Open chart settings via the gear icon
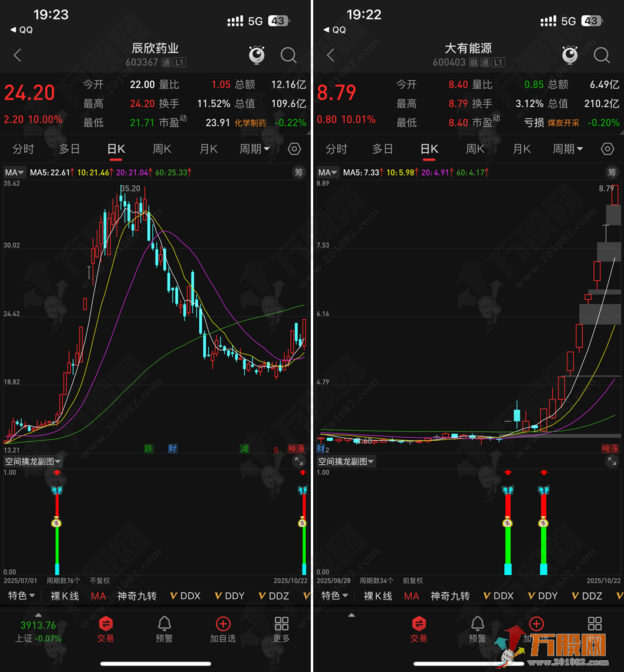The height and width of the screenshot is (672, 624). tap(294, 149)
